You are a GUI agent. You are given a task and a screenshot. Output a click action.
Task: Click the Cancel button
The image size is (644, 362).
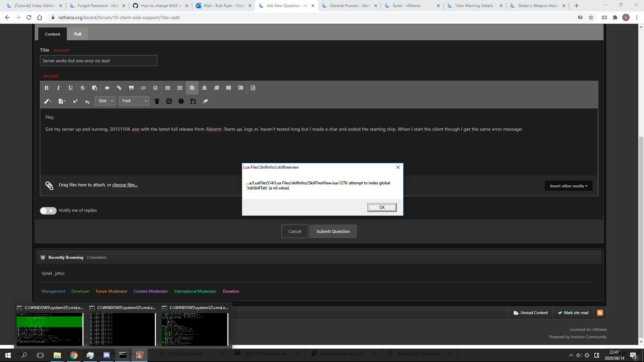(x=294, y=231)
